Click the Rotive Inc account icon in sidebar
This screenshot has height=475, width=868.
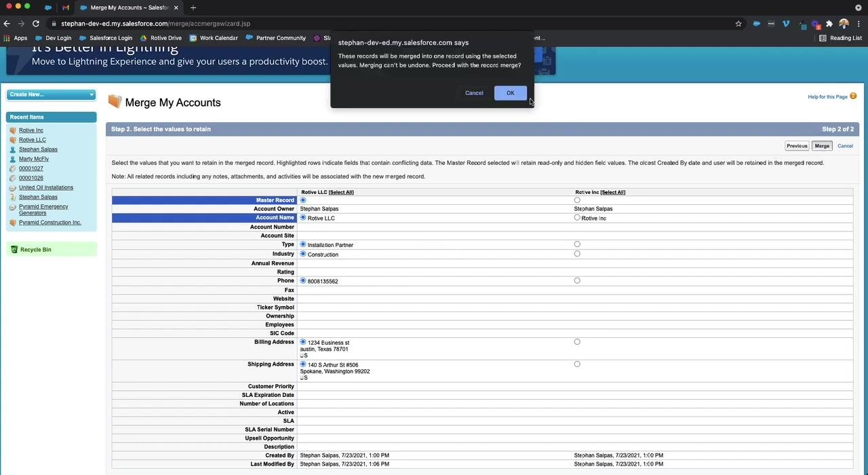(x=13, y=130)
